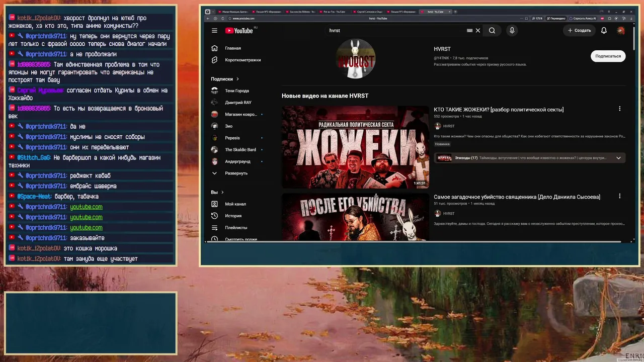Image resolution: width=644 pixels, height=362 pixels.
Task: Open the YouTube hamburger guide menu
Action: click(214, 31)
